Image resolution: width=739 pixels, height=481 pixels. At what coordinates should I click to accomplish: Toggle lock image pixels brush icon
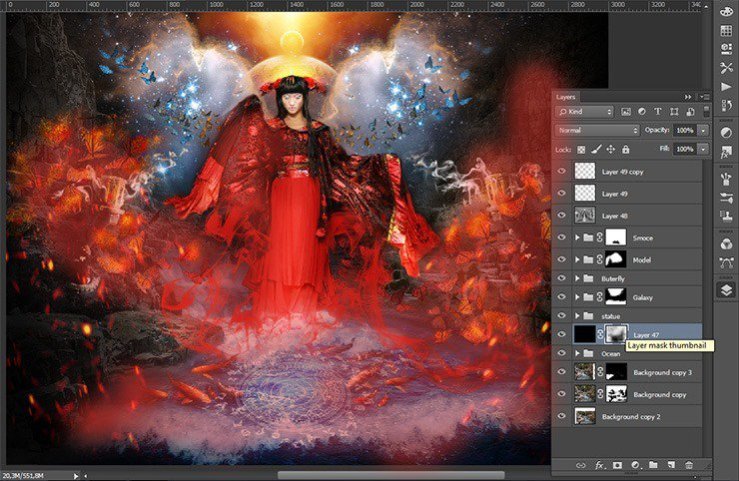pos(596,149)
